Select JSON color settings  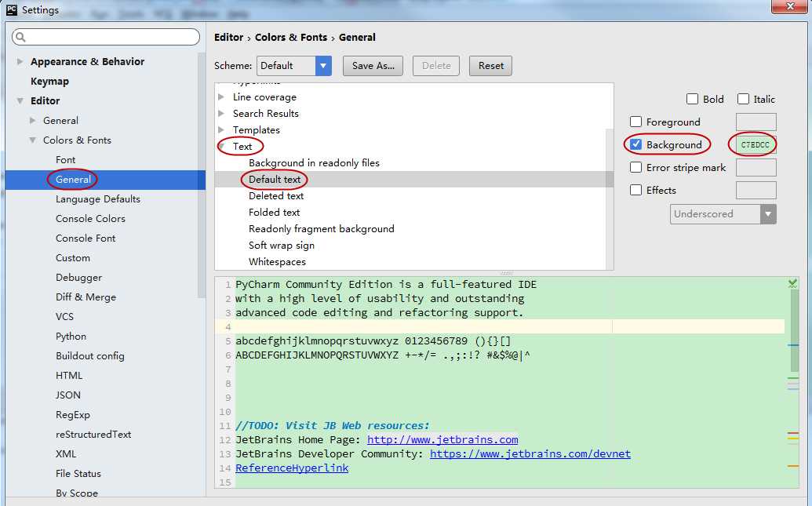(67, 395)
